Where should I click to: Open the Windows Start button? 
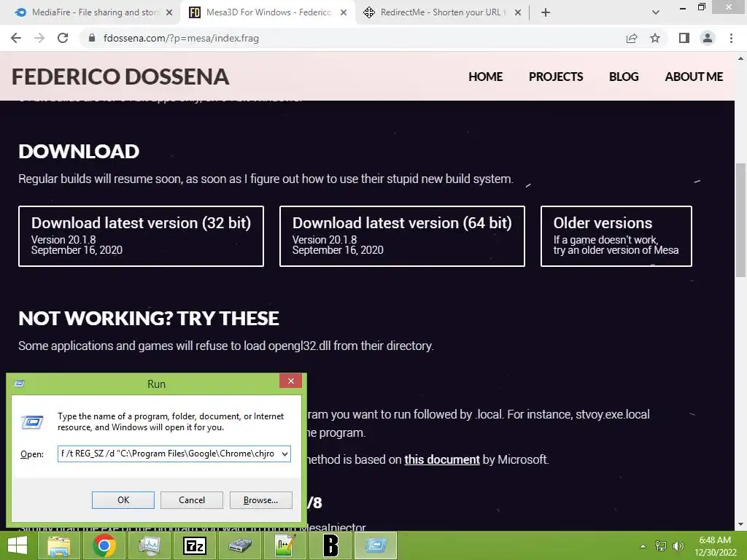pyautogui.click(x=18, y=545)
